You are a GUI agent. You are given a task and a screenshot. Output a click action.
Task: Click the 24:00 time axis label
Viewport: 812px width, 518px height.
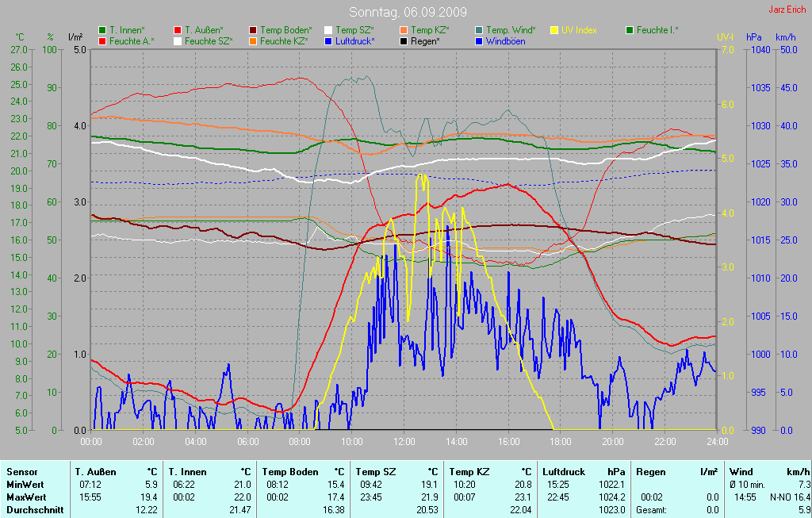point(717,442)
